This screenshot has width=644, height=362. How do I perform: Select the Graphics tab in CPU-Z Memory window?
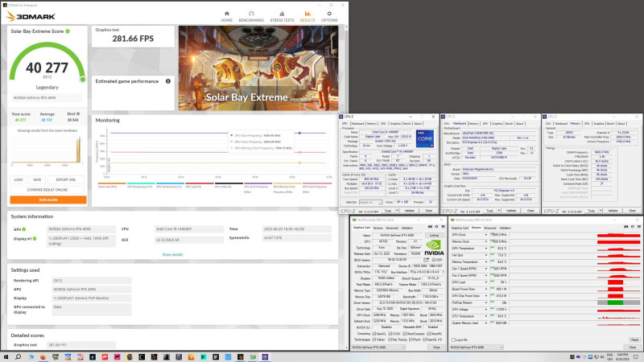coord(599,124)
